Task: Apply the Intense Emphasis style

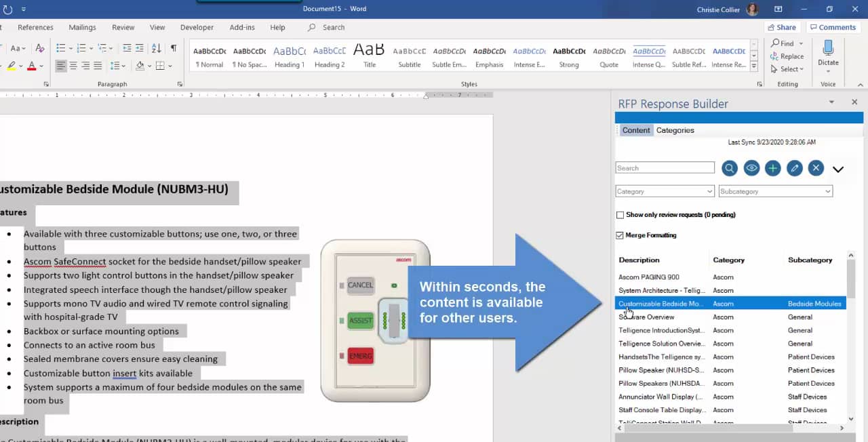Action: pos(529,57)
